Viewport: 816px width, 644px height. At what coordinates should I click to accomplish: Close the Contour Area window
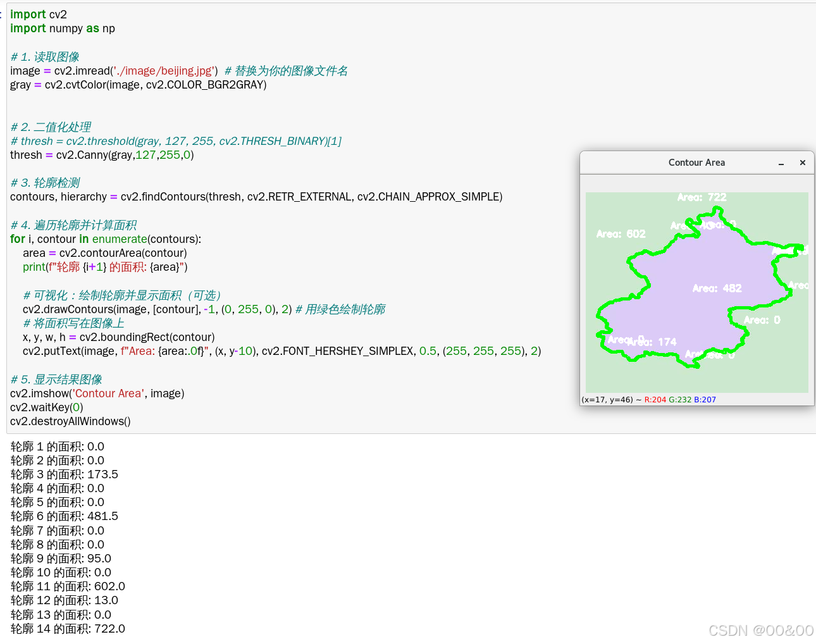(x=802, y=163)
